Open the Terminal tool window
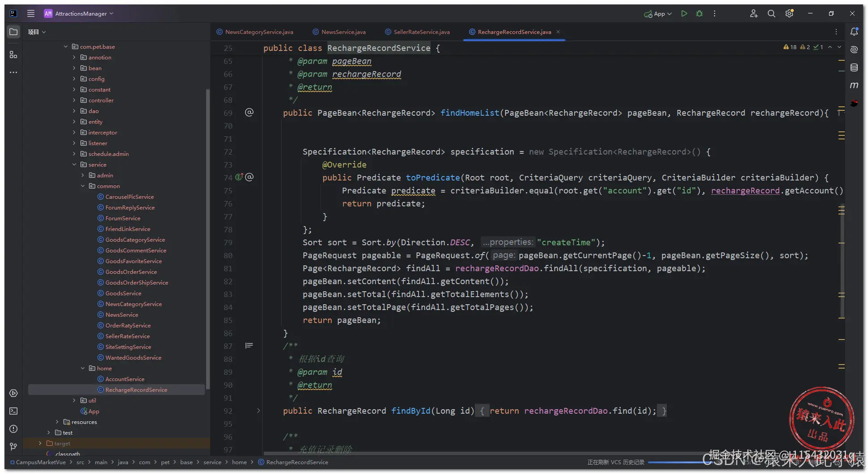Screen dimensions: 868x474 (x=13, y=411)
